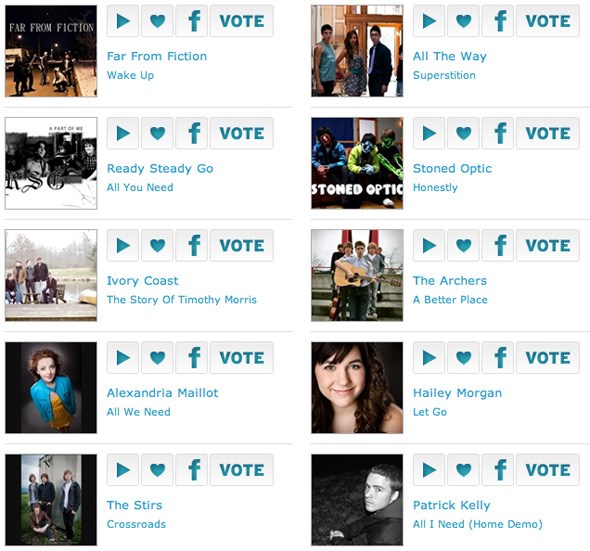Vote for Far From Fiction
Image resolution: width=590 pixels, height=551 pixels.
[242, 21]
